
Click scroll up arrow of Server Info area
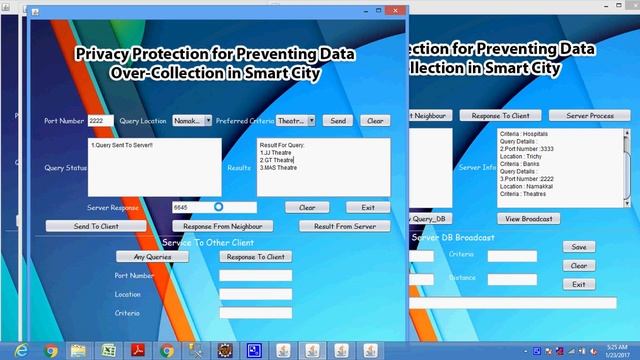click(627, 133)
